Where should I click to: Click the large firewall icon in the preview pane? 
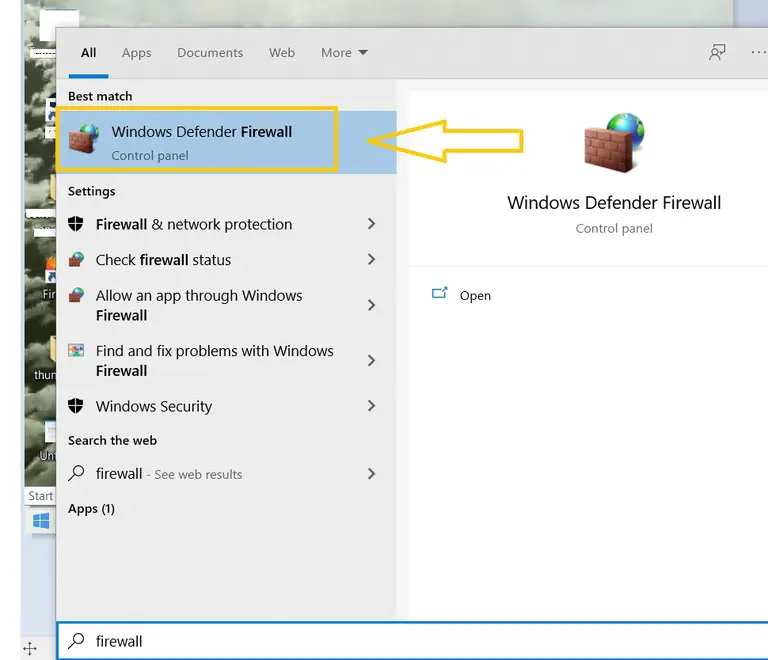614,142
